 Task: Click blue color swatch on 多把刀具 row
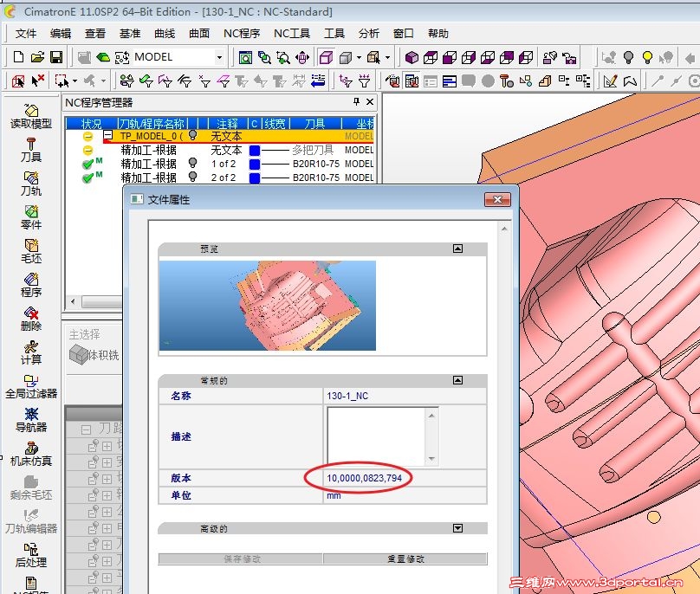pyautogui.click(x=255, y=151)
